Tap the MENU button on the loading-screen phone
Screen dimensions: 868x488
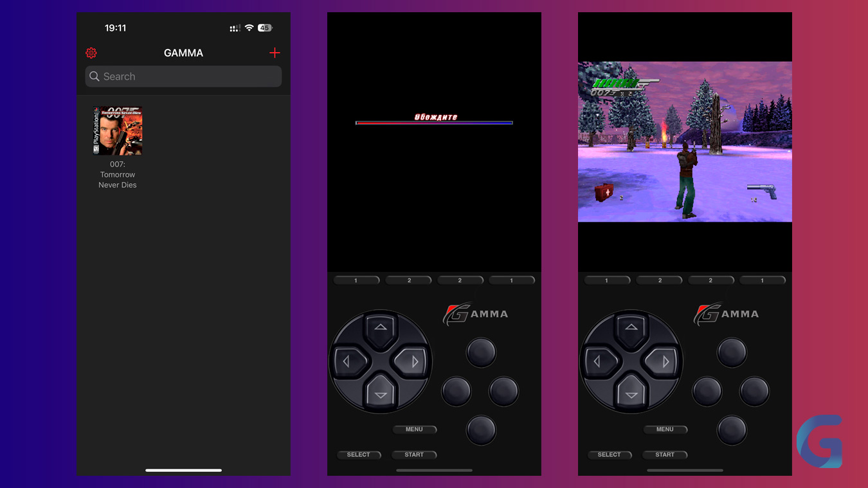point(415,429)
